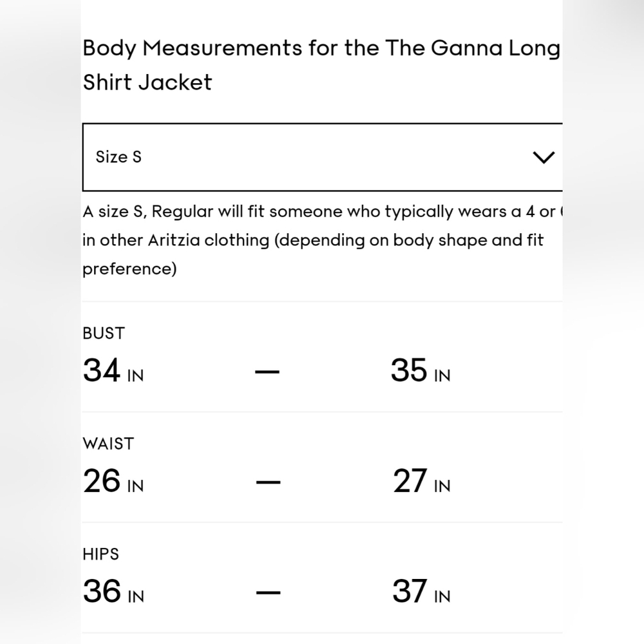Viewport: 644px width, 644px height.
Task: Click the chevron arrow in size dropdown
Action: coord(544,157)
